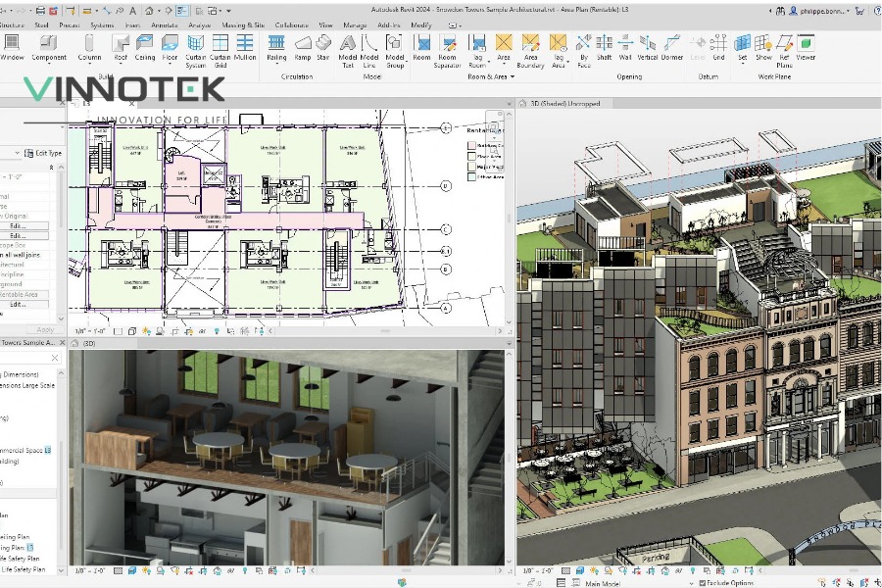Switch to the Collaborate tab
This screenshot has height=588, width=882.
pos(292,25)
